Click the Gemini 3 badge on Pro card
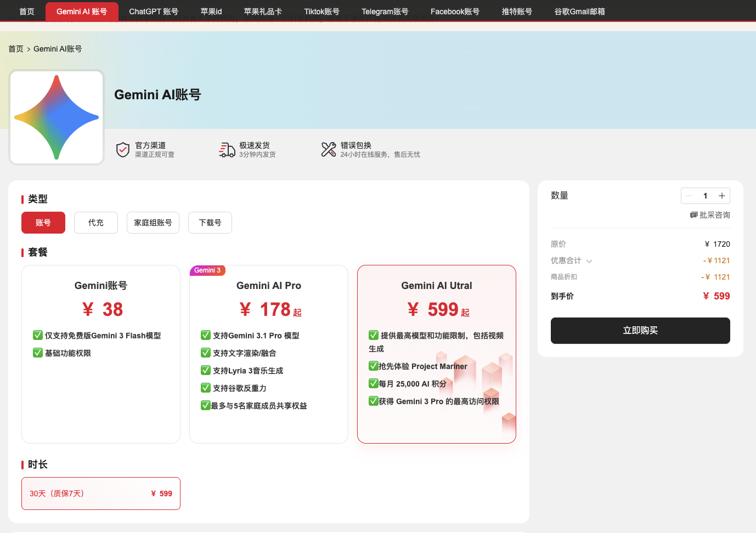This screenshot has height=533, width=756. pos(207,270)
